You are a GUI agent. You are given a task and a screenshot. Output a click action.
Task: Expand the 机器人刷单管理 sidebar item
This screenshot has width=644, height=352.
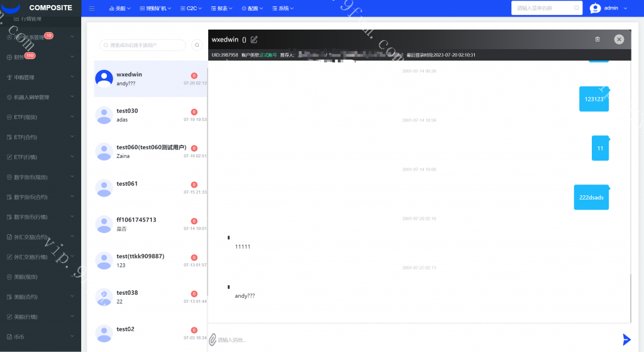click(x=40, y=98)
